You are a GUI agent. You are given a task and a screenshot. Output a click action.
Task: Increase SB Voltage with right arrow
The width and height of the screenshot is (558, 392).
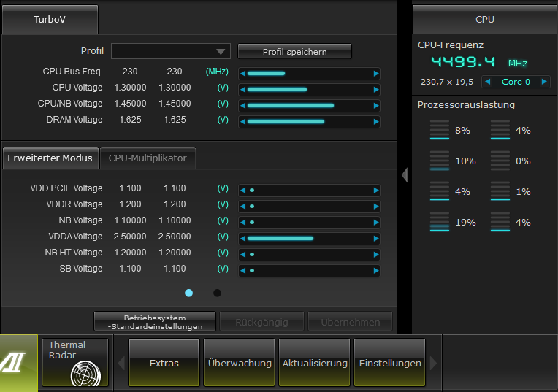click(x=376, y=270)
